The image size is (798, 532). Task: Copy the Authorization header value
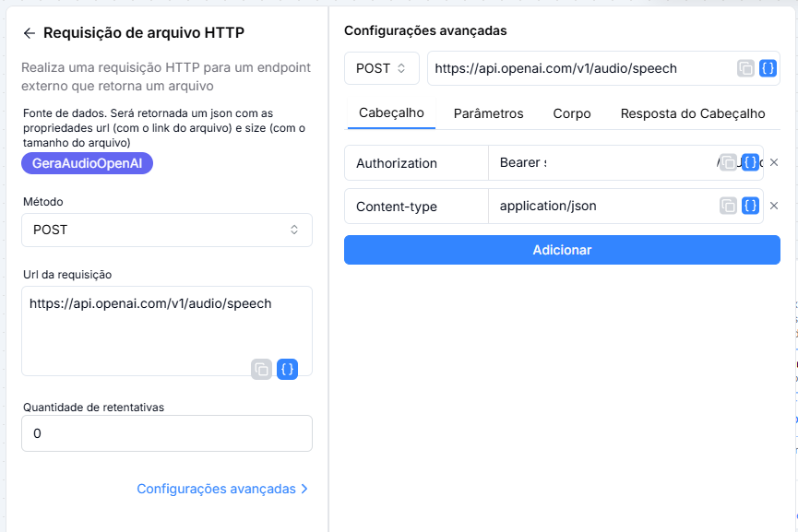(x=728, y=163)
